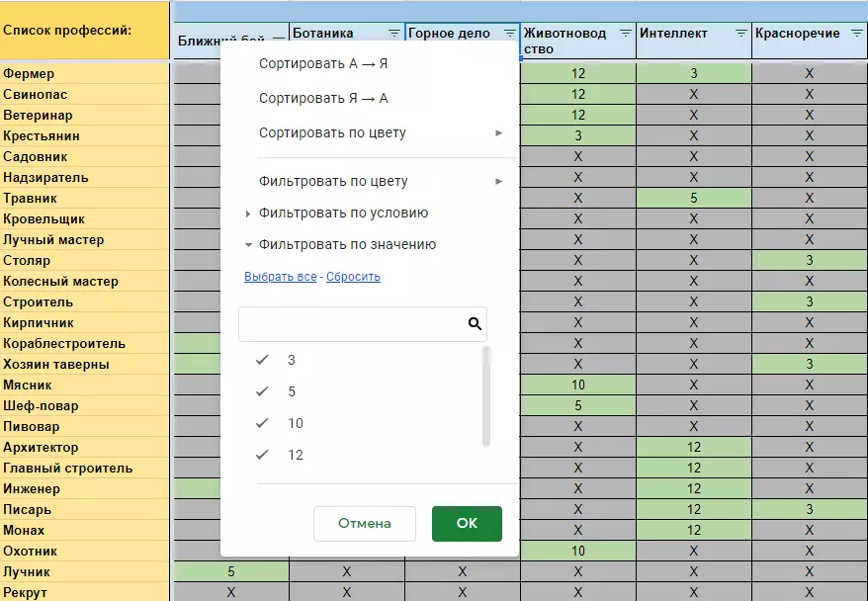Image resolution: width=868 pixels, height=601 pixels.
Task: Uncheck value 5 in filter list
Action: pyautogui.click(x=262, y=391)
